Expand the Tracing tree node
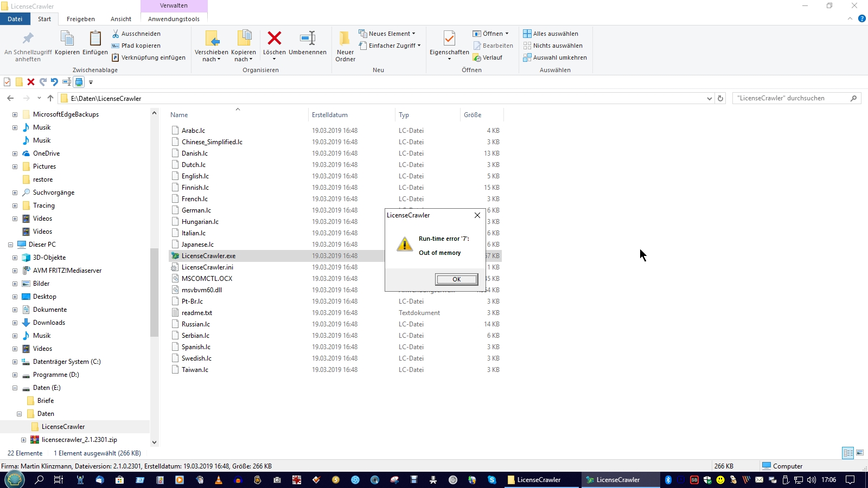 point(15,206)
